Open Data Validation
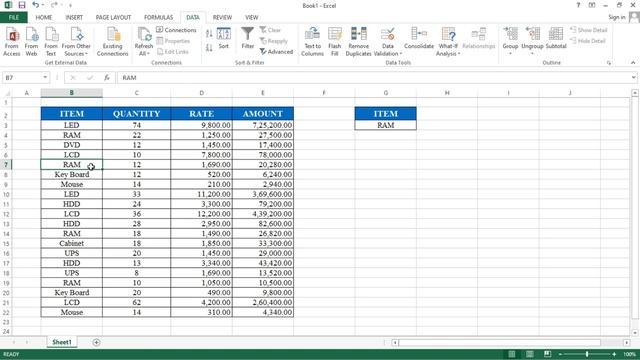This screenshot has height=360, width=640. tap(387, 41)
